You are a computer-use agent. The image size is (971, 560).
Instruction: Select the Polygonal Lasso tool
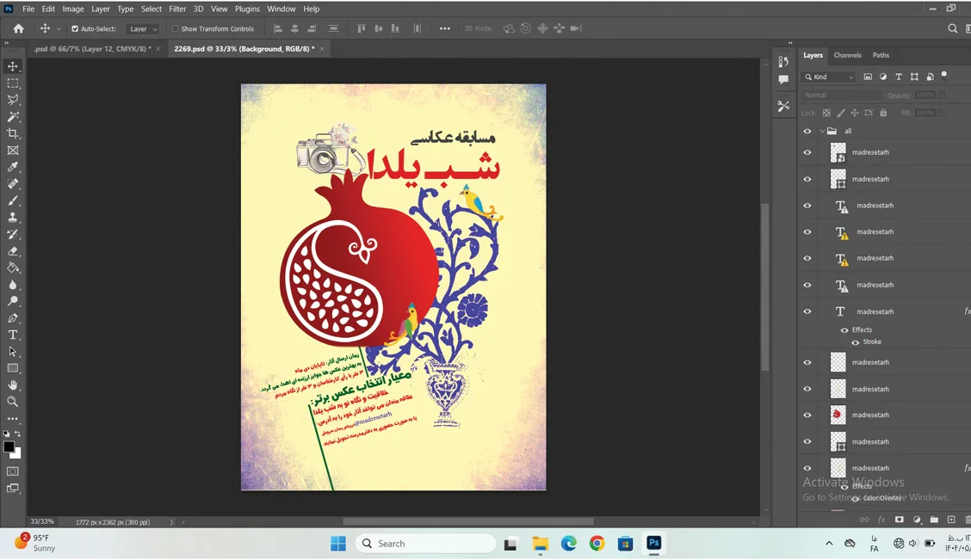12,100
